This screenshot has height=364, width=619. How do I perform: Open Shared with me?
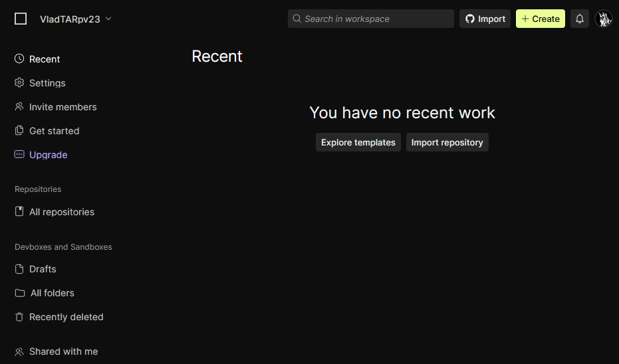pos(63,351)
